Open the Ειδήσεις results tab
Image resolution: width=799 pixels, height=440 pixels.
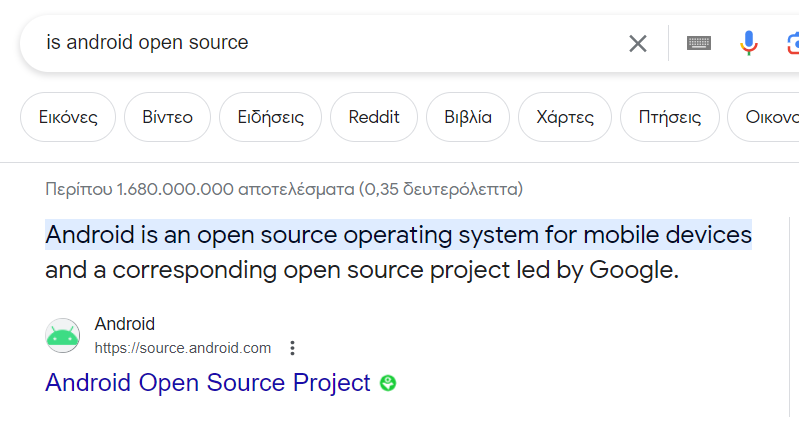(x=271, y=117)
